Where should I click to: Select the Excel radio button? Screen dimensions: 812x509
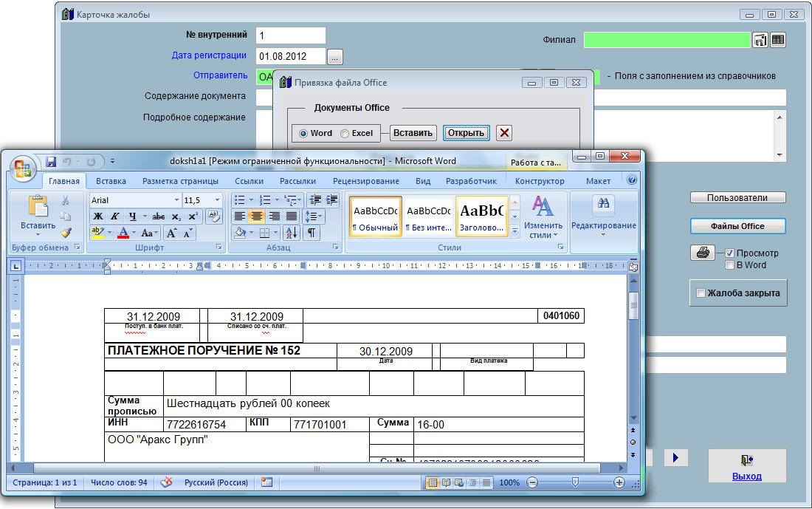345,134
